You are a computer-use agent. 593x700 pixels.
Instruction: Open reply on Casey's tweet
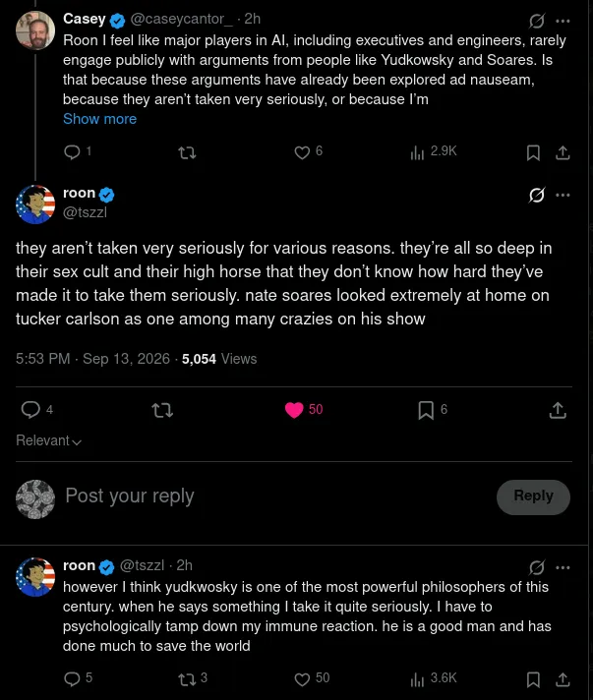coord(73,152)
